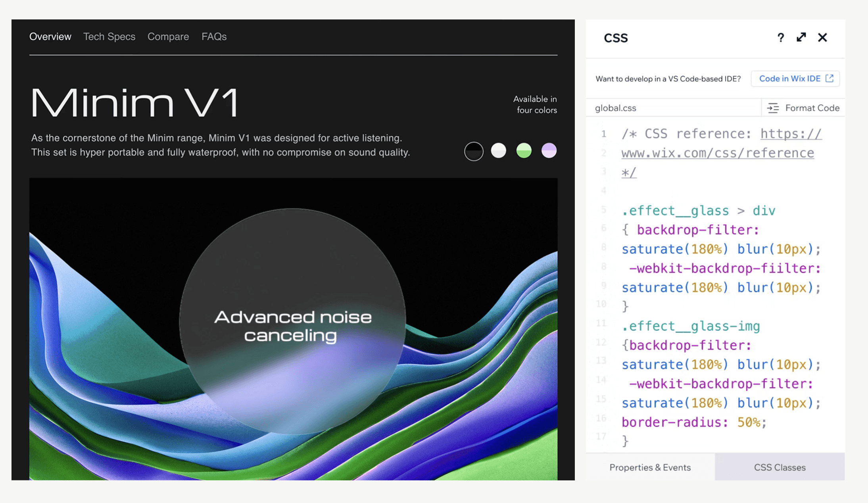Viewport: 868px width, 503px height.
Task: Choose the white color swatch
Action: (x=499, y=151)
